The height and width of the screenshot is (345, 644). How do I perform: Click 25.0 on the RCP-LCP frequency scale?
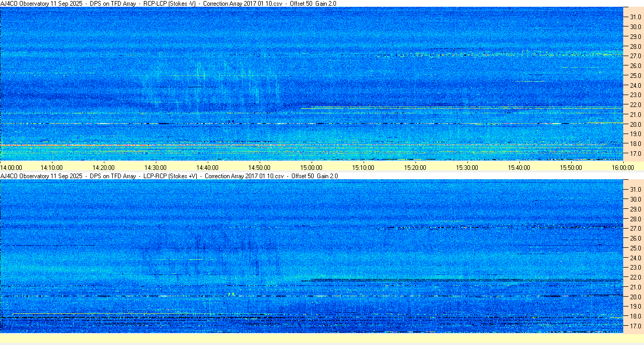click(636, 75)
